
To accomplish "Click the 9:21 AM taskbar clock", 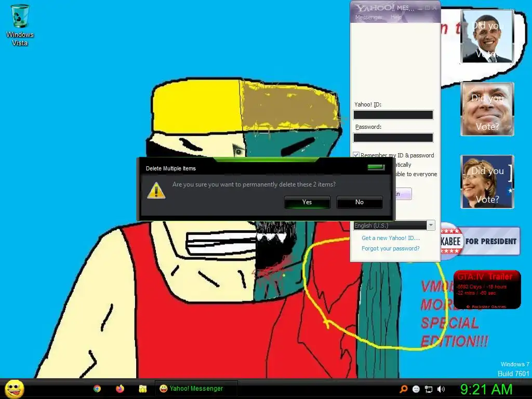I will (x=486, y=389).
